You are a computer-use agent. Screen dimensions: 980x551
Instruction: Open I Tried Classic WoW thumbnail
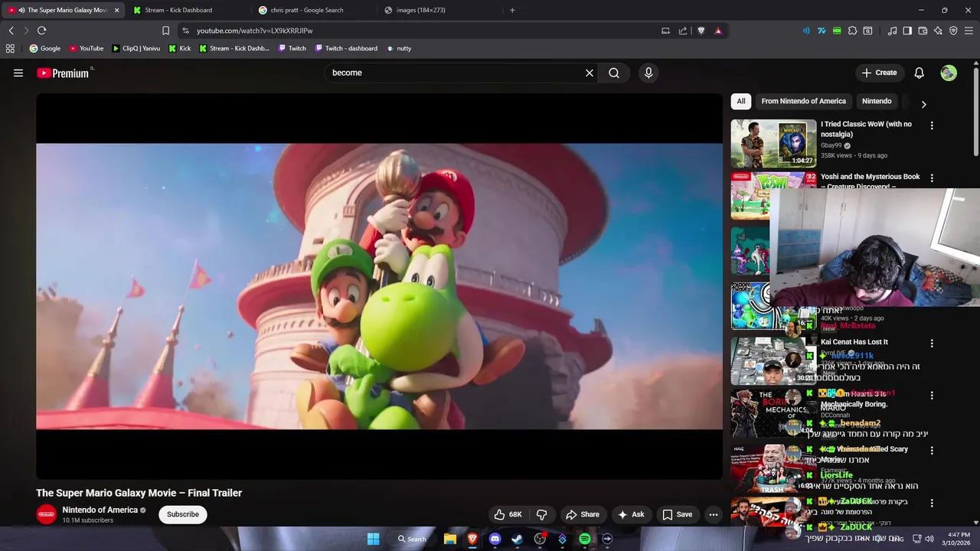773,143
